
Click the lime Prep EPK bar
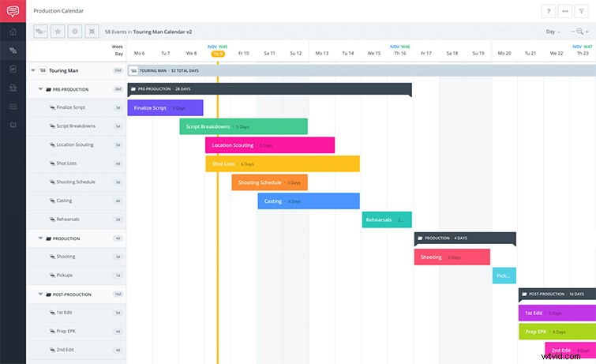[557, 332]
